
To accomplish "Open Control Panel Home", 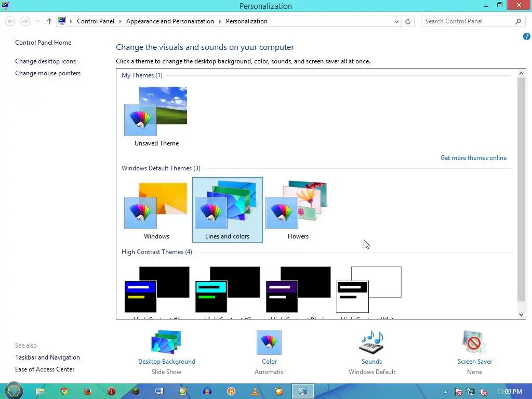I will point(43,43).
